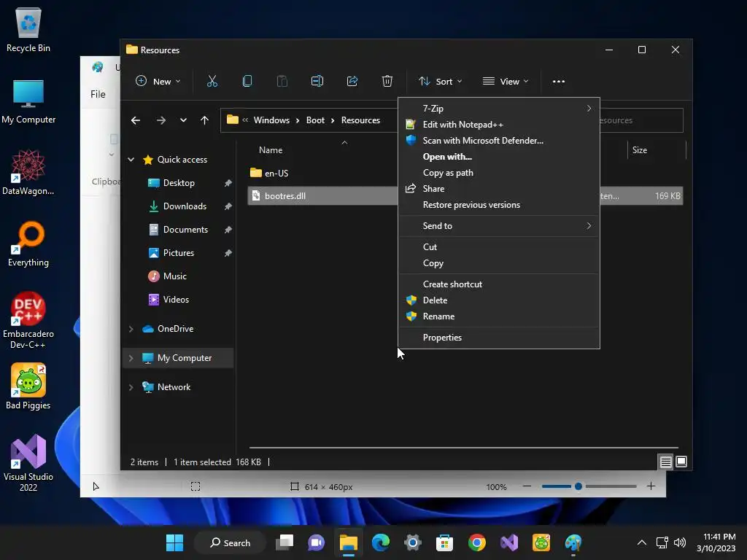Open Pictures in Quick access
Screen dimensions: 747x560
coord(179,253)
